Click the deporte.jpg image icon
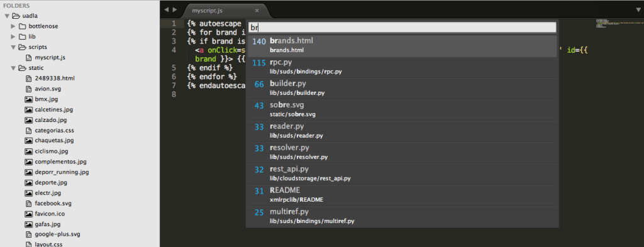Image resolution: width=644 pixels, height=247 pixels. coord(28,183)
